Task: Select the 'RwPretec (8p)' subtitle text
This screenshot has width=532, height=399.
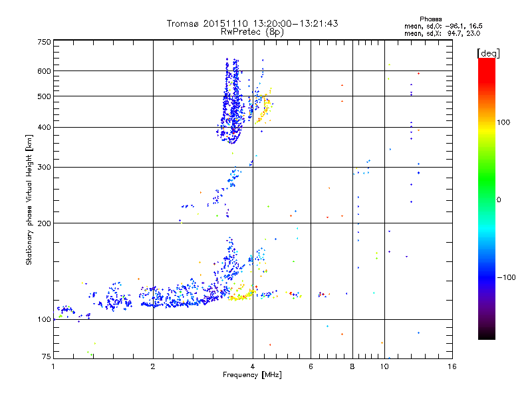Action: [x=252, y=32]
